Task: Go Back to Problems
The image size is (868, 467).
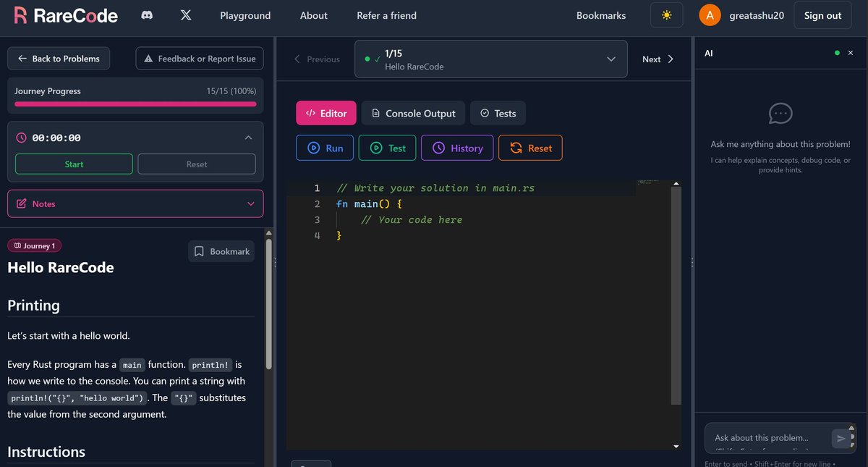Action: tap(59, 59)
